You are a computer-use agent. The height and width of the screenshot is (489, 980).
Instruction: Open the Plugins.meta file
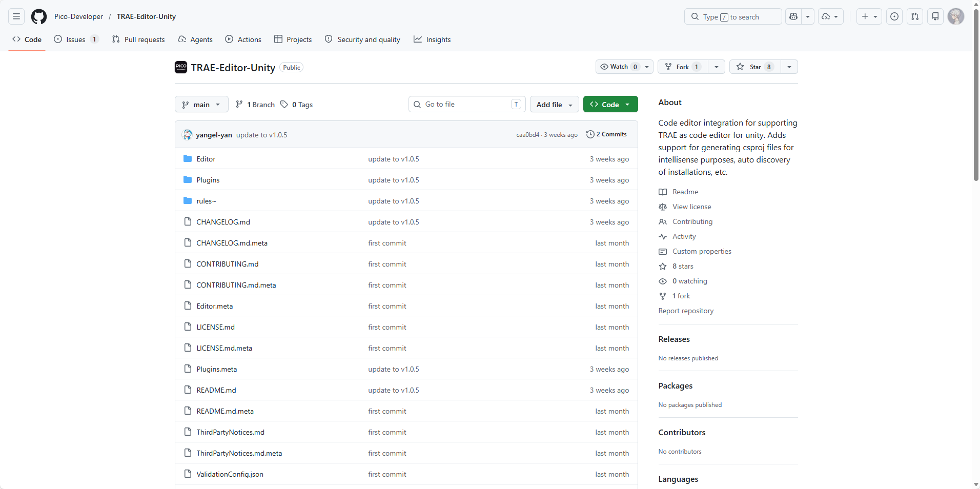coord(217,369)
